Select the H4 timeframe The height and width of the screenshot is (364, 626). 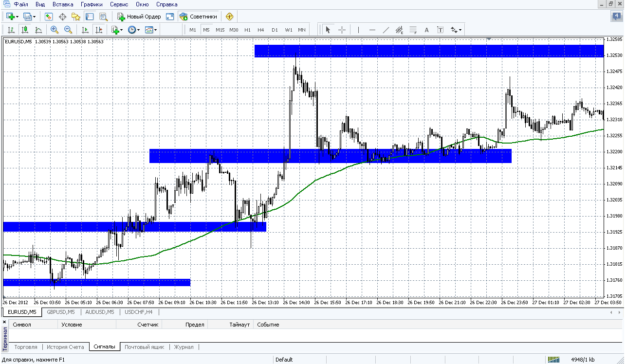click(x=261, y=30)
